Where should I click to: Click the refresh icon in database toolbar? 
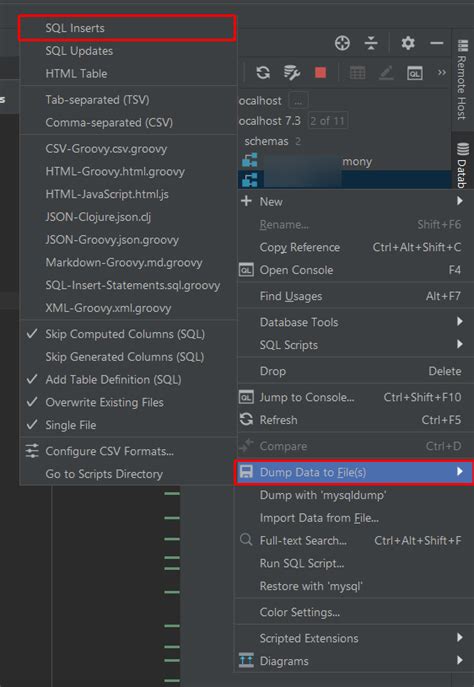pos(263,73)
